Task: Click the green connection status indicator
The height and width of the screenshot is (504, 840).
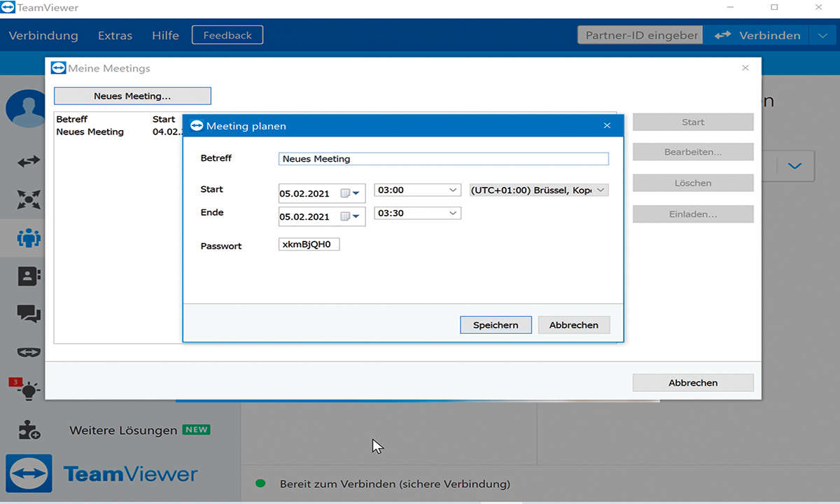Action: click(x=260, y=483)
